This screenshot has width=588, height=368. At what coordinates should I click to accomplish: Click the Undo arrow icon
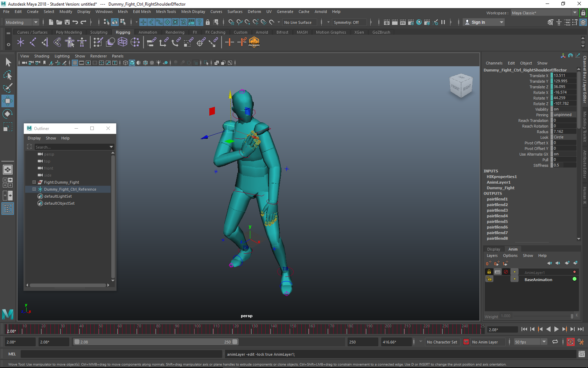(75, 22)
